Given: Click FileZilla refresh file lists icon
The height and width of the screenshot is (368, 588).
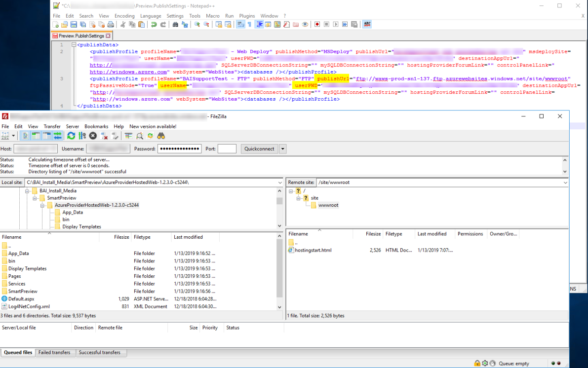Looking at the screenshot, I should pyautogui.click(x=71, y=136).
